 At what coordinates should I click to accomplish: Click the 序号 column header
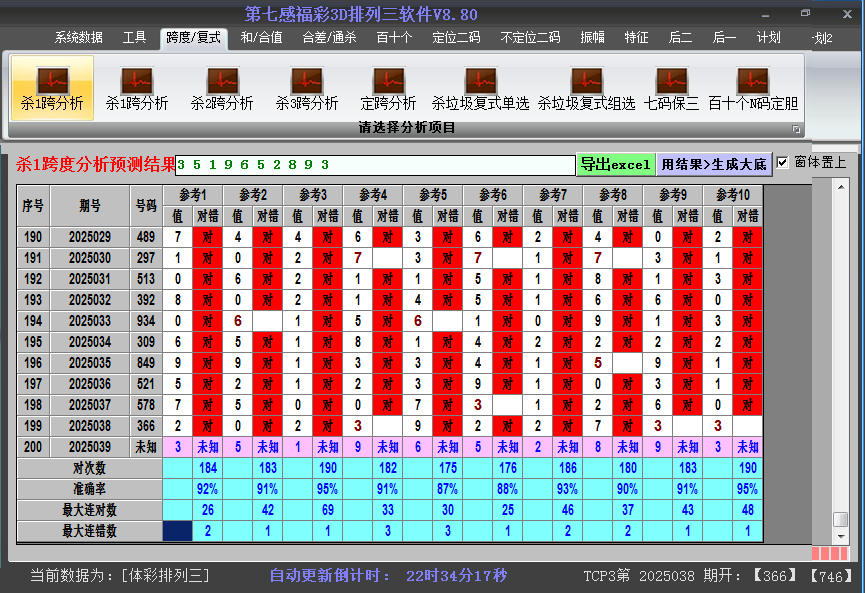pyautogui.click(x=33, y=206)
